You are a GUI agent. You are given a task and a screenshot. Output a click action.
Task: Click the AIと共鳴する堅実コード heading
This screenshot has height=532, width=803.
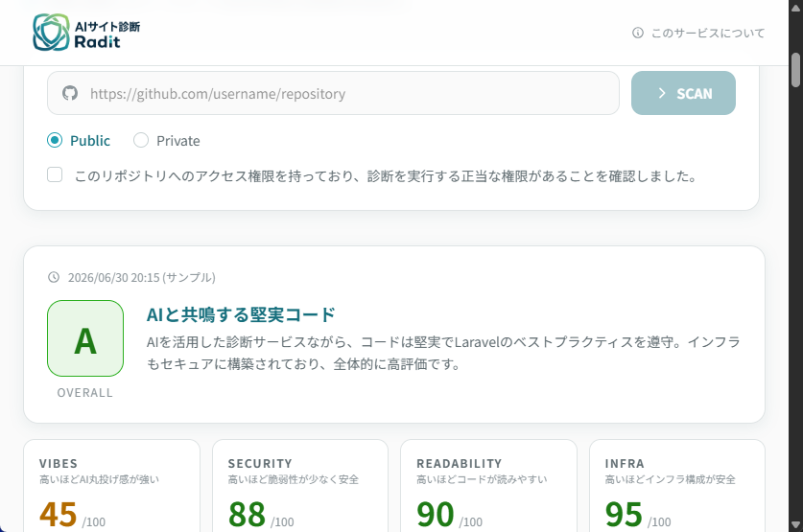pyautogui.click(x=241, y=314)
